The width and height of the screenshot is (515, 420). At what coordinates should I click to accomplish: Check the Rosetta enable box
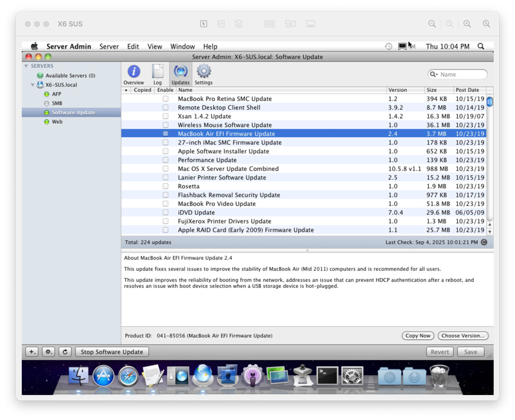point(166,186)
